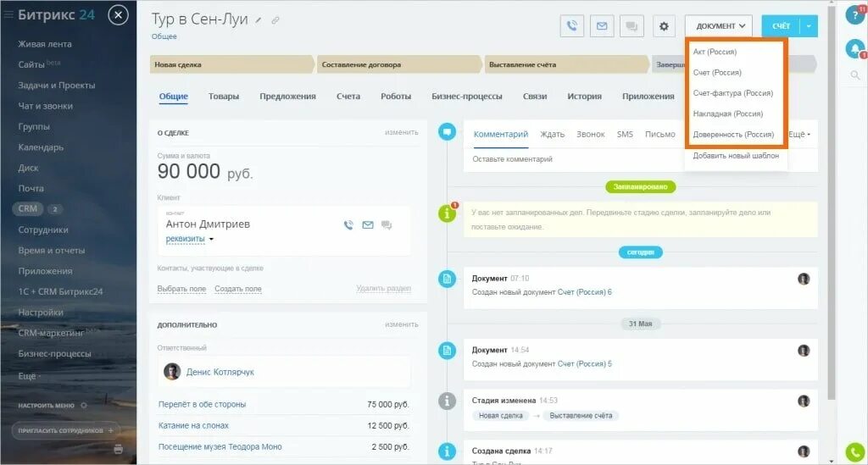
Task: Click the Удалить раздел link
Action: point(384,288)
